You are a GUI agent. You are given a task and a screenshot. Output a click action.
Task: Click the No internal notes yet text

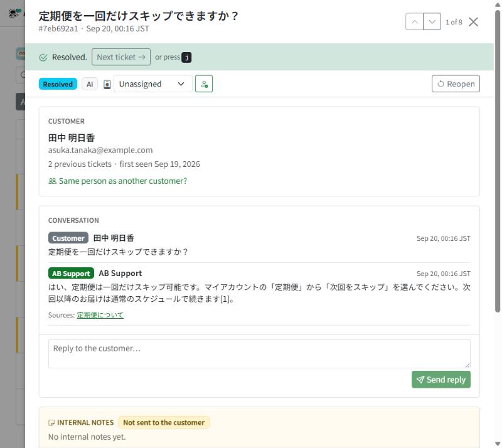pos(87,437)
